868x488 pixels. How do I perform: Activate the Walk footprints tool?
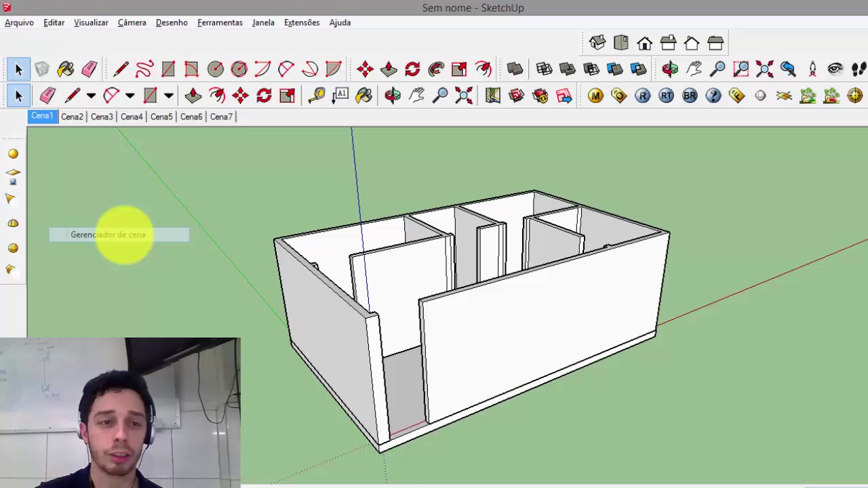859,69
